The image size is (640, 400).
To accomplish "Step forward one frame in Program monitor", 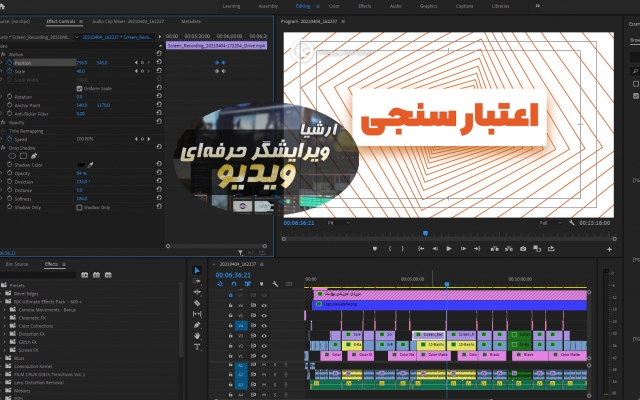I will tap(463, 249).
